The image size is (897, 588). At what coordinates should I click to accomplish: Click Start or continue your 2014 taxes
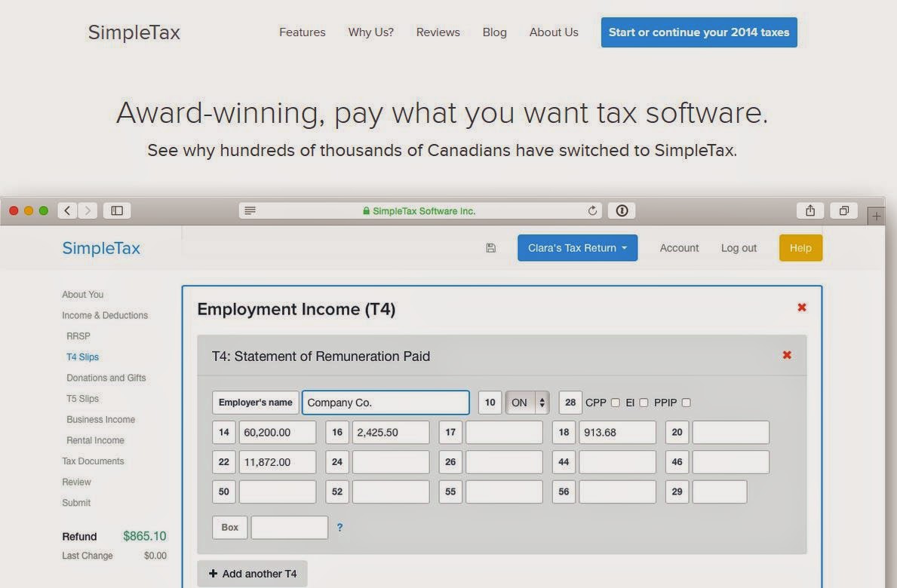click(699, 32)
